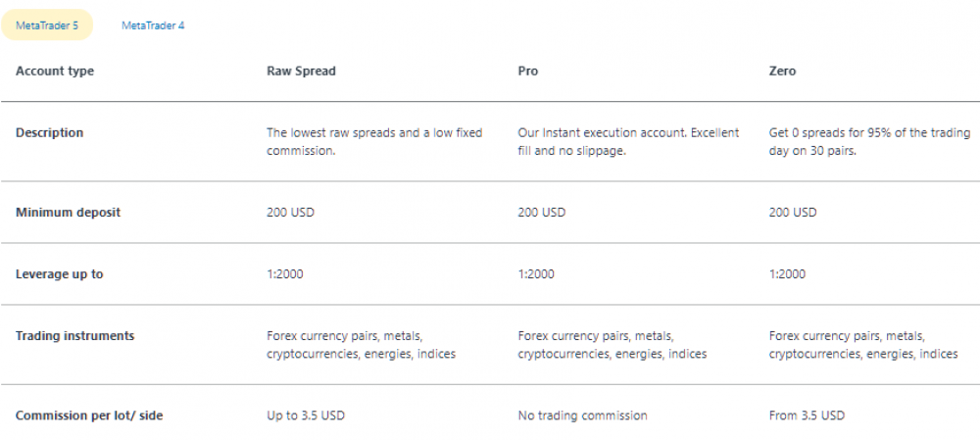Click the 1:2000 leverage under Zero
This screenshot has width=980, height=440.
(x=788, y=273)
